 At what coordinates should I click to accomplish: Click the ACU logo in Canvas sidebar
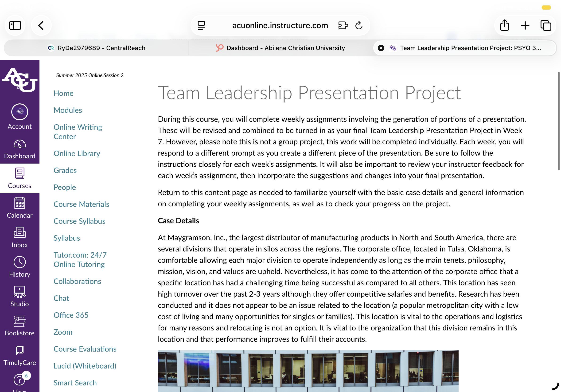tap(19, 80)
